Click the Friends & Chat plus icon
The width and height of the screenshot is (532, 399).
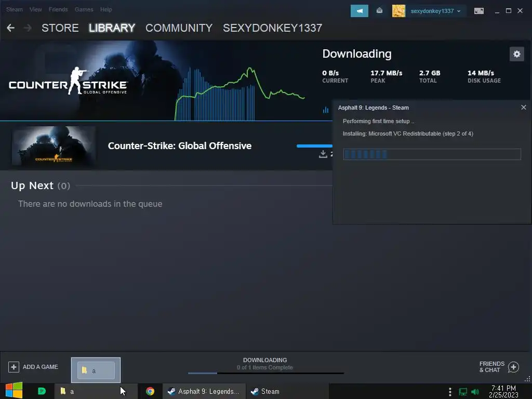513,367
